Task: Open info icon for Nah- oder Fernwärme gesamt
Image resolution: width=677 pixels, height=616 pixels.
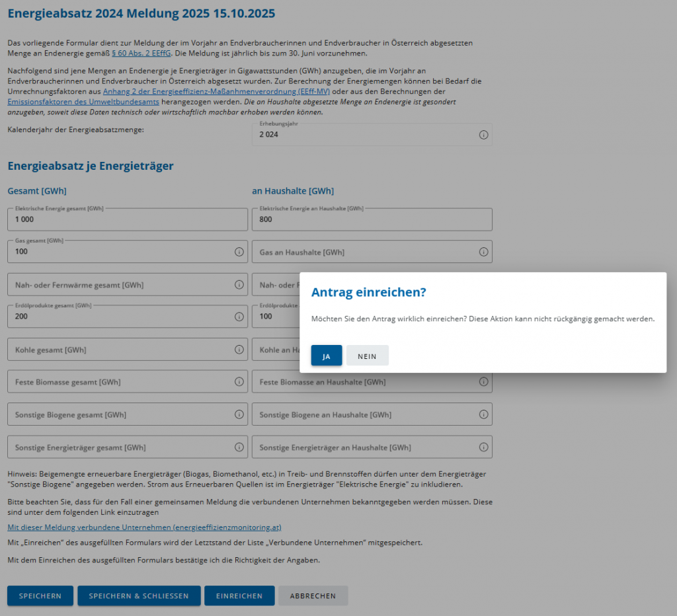Action: point(239,285)
